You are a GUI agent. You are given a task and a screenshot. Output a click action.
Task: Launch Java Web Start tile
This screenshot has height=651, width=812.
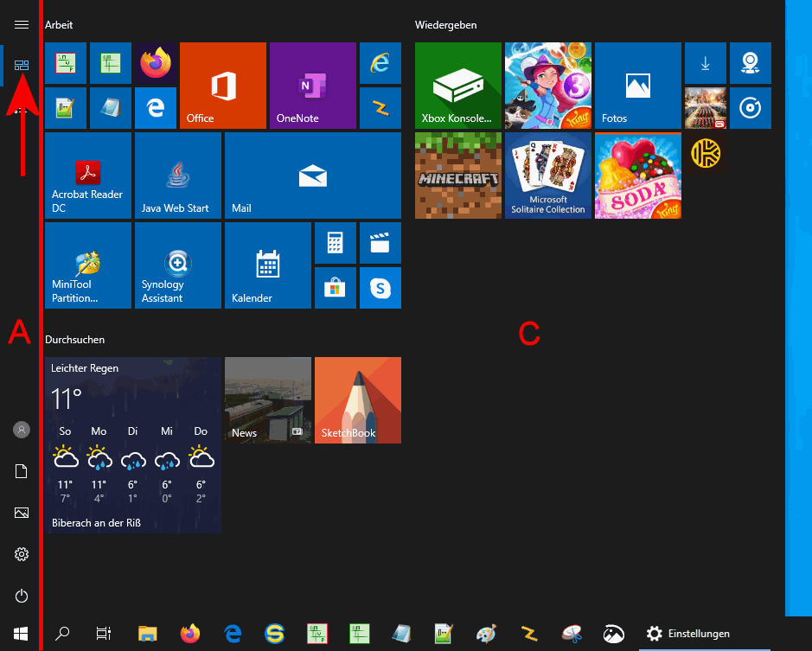[x=177, y=176]
